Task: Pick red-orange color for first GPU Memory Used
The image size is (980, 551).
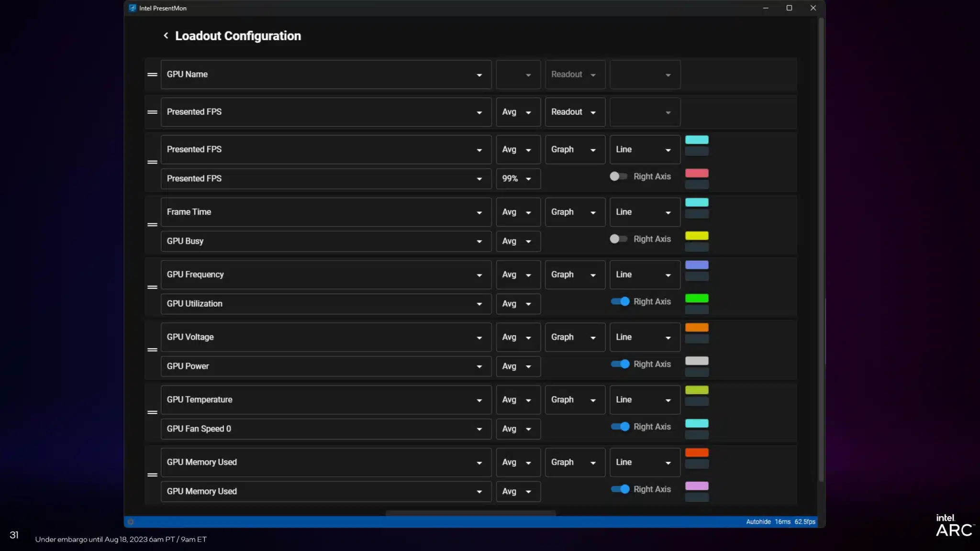Action: (697, 452)
